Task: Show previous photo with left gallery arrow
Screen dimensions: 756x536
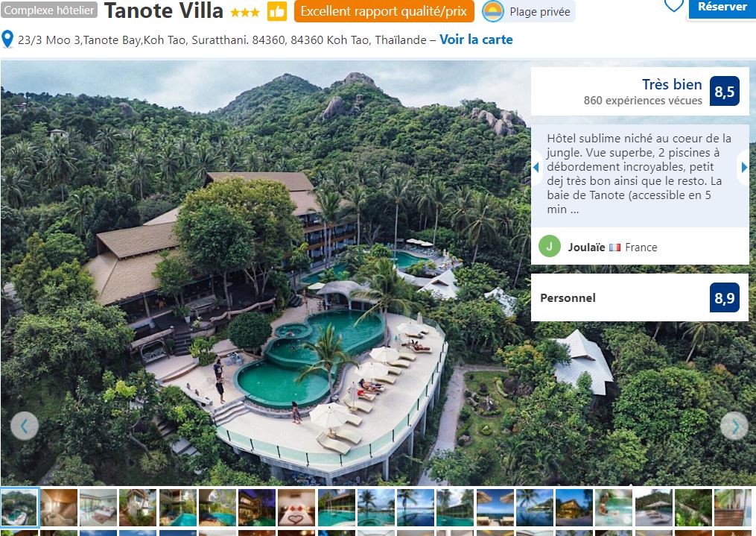Action: (x=24, y=426)
